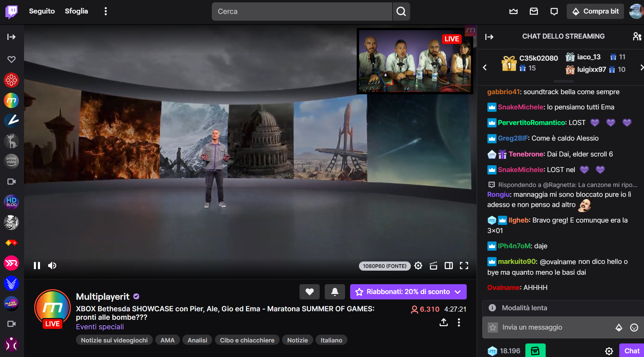This screenshot has width=644, height=357.
Task: Click the Cerca search field
Action: pyautogui.click(x=302, y=12)
